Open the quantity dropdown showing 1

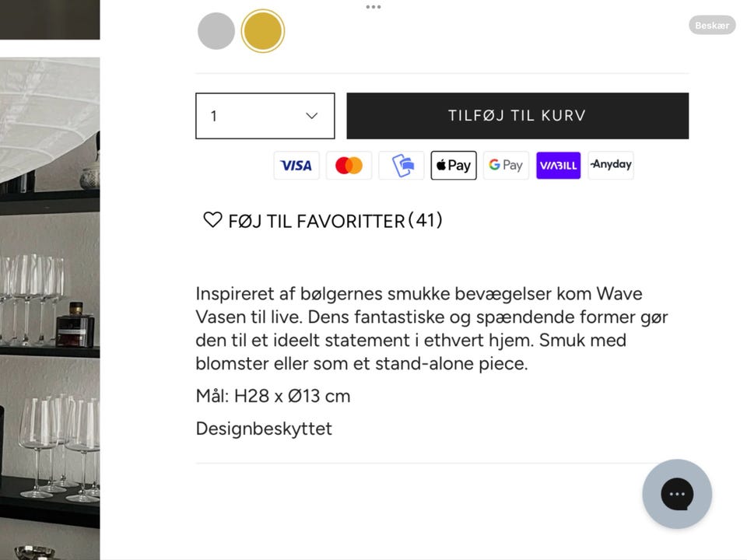[x=265, y=116]
